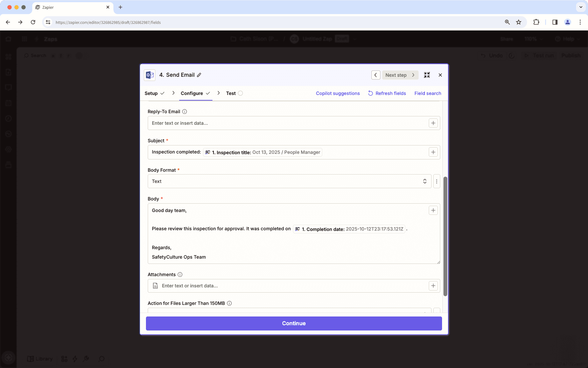
Task: View the Reply-To Email info tooltip
Action: (x=184, y=111)
